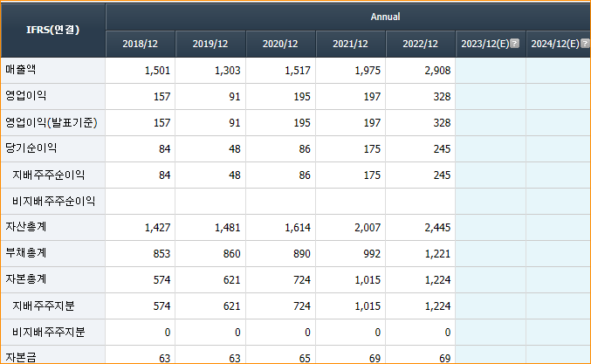591x364 pixels.
Task: Click the 부채총계 value 992
Action: (x=372, y=254)
